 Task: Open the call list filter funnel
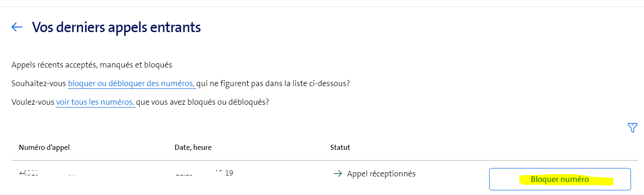[632, 128]
